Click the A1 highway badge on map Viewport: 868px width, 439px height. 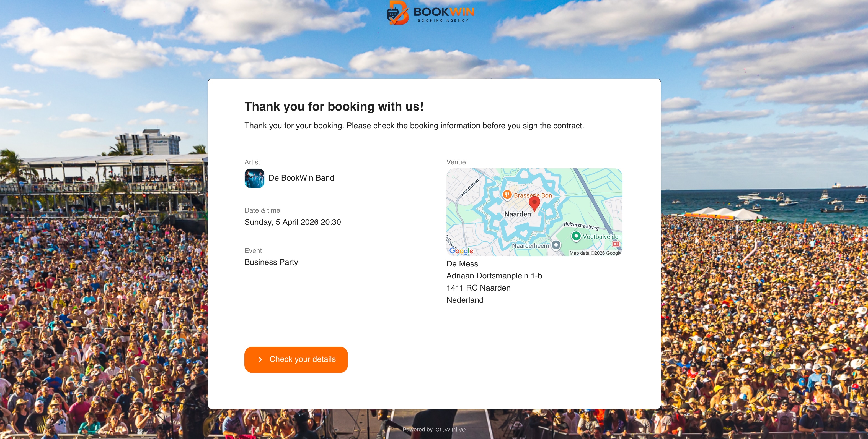pyautogui.click(x=616, y=244)
